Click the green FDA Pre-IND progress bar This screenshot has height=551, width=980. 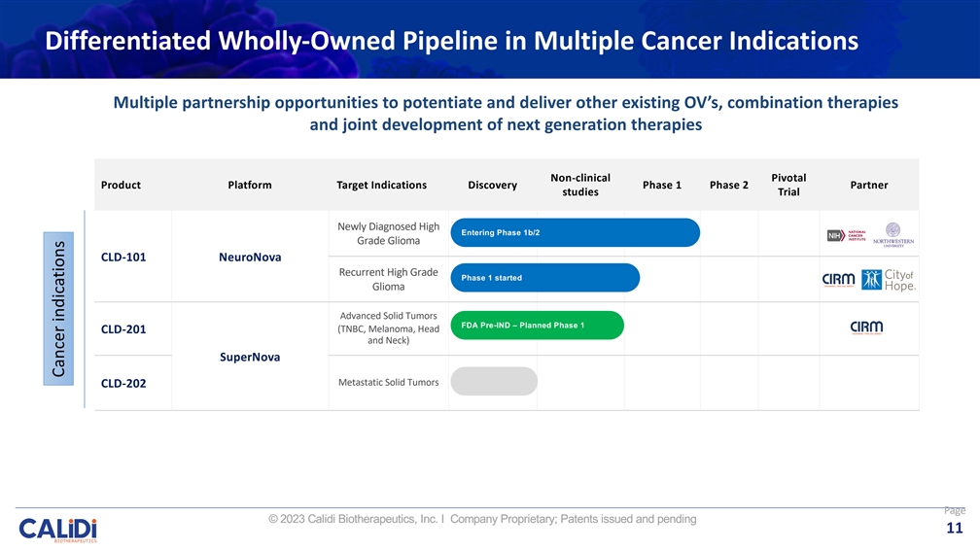(536, 325)
